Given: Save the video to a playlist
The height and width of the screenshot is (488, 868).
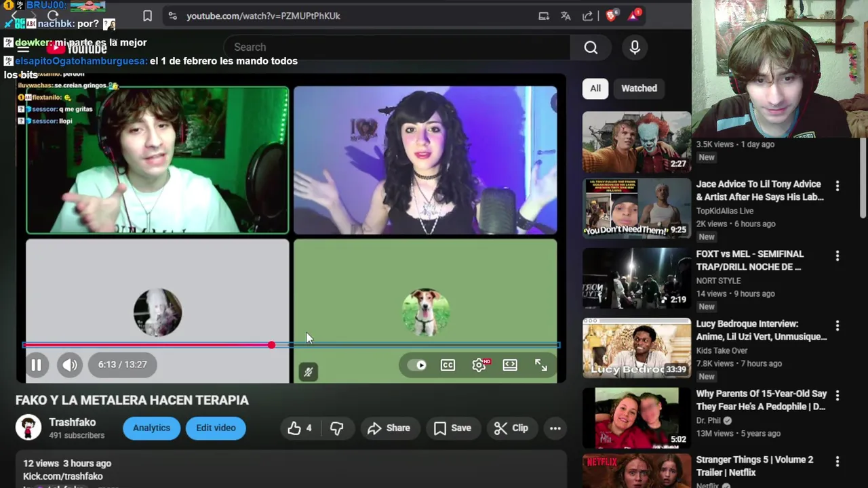Looking at the screenshot, I should [452, 428].
